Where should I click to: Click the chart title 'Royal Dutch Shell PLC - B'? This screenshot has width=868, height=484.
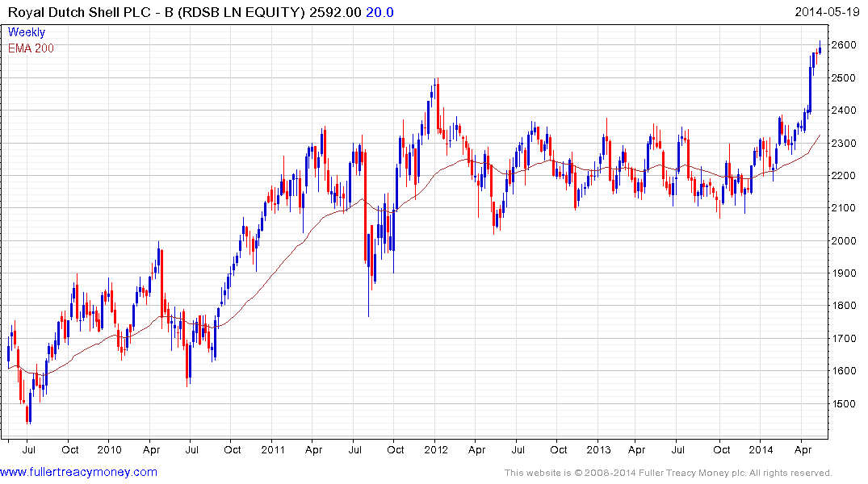pos(90,12)
